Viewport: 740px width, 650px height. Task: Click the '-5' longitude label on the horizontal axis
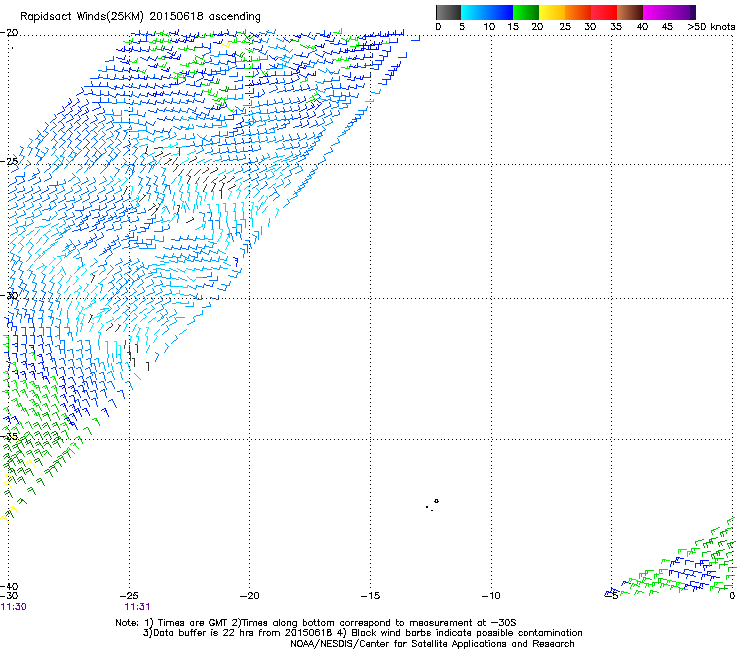click(612, 595)
